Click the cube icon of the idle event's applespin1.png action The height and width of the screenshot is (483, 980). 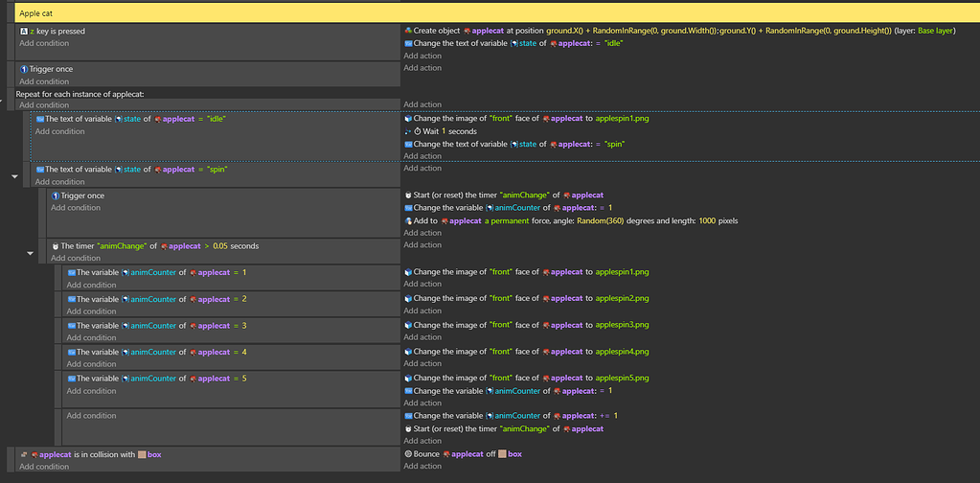point(408,118)
